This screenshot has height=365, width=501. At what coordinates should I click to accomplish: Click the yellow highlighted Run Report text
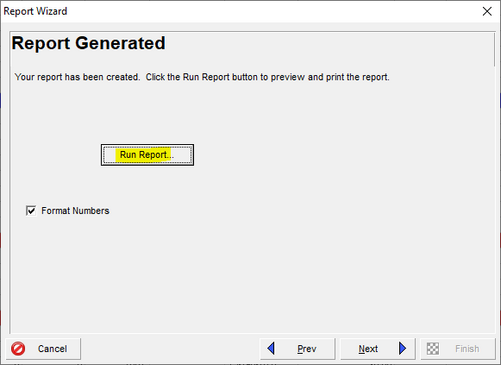click(x=143, y=155)
